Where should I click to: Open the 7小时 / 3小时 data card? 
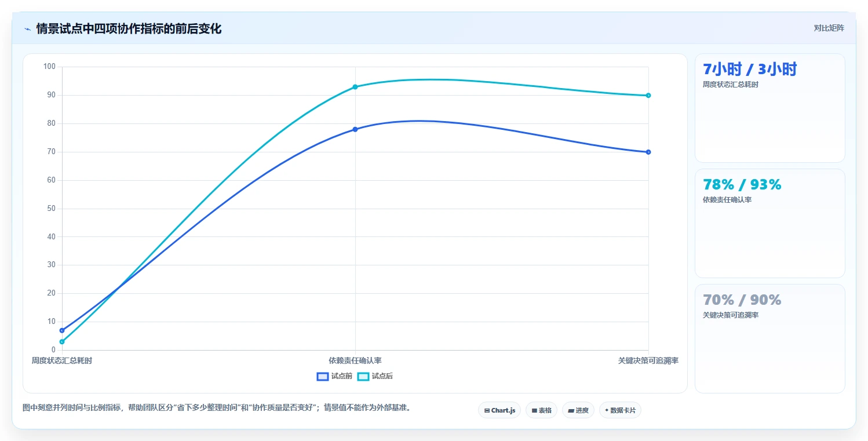tap(770, 108)
